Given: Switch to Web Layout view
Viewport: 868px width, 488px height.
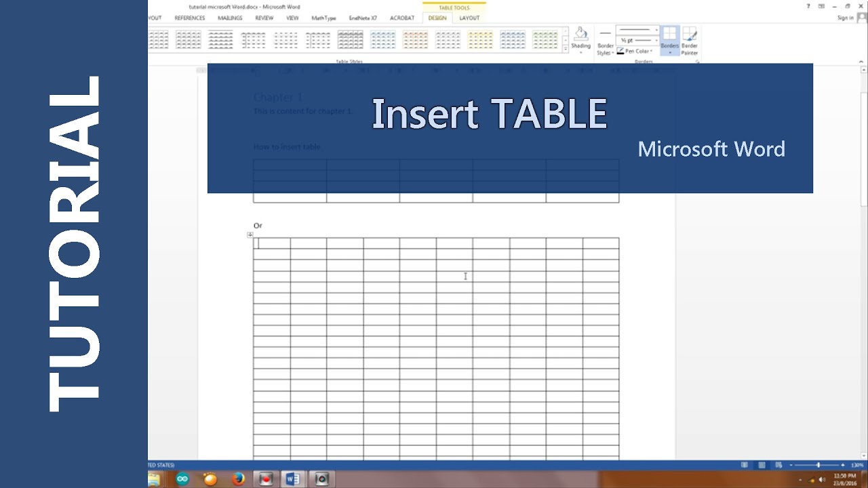Looking at the screenshot, I should pyautogui.click(x=778, y=465).
